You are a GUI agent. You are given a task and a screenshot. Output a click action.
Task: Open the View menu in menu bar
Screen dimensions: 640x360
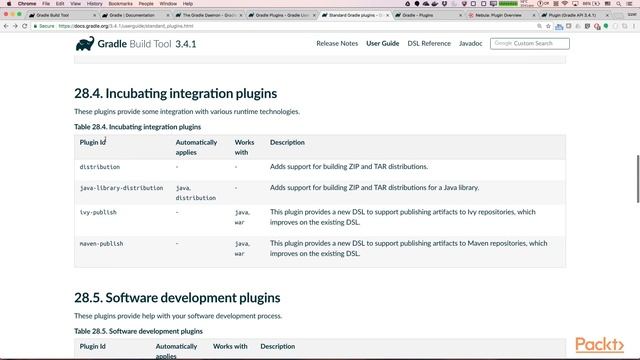click(76, 4)
